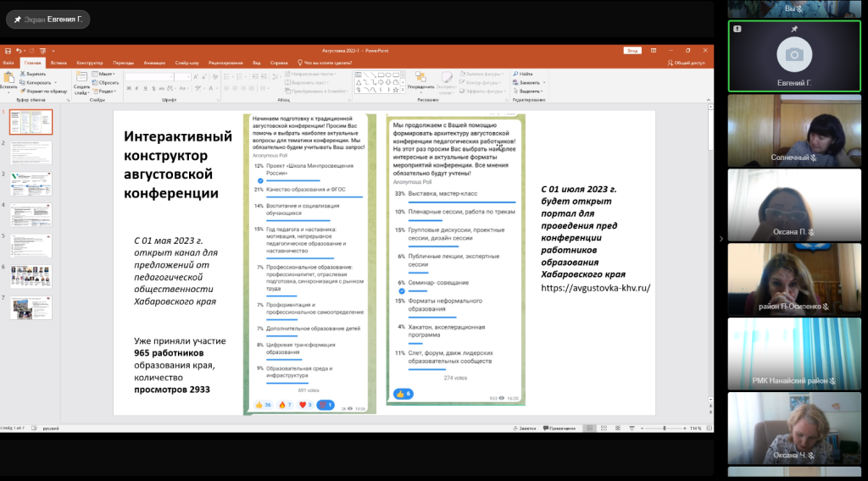
Task: Switch to Reading view icon
Action: pyautogui.click(x=618, y=428)
